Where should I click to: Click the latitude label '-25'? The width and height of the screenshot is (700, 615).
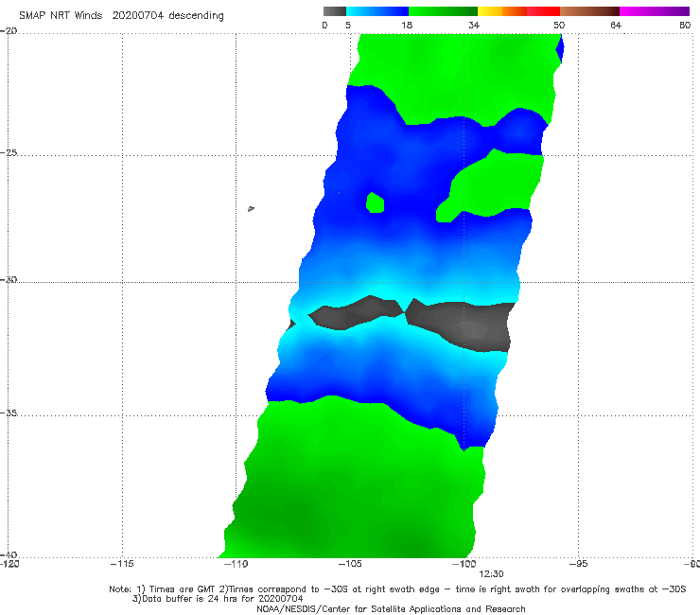pos(9,152)
